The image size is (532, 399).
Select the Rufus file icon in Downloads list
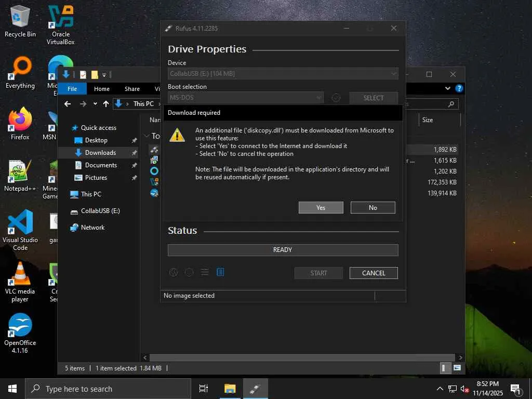(x=154, y=149)
